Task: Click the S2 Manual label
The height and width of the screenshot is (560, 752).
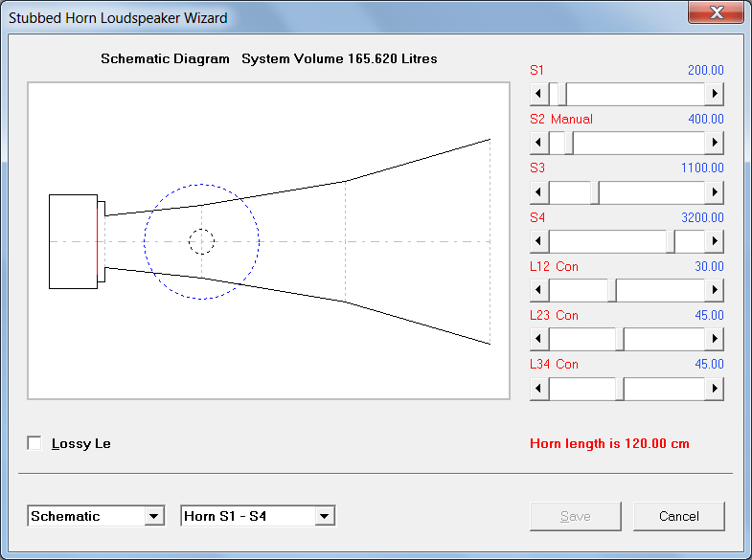Action: [561, 119]
